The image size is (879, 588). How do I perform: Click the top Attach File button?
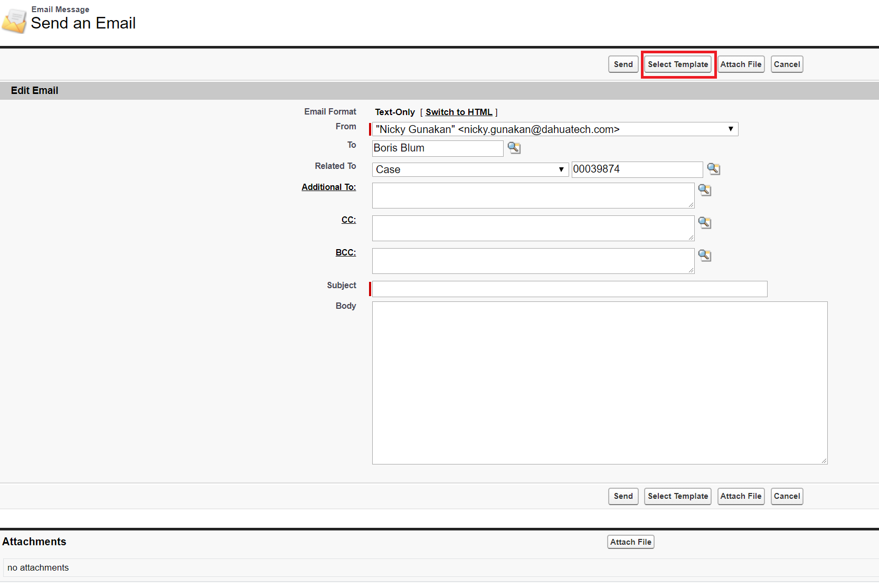[741, 64]
